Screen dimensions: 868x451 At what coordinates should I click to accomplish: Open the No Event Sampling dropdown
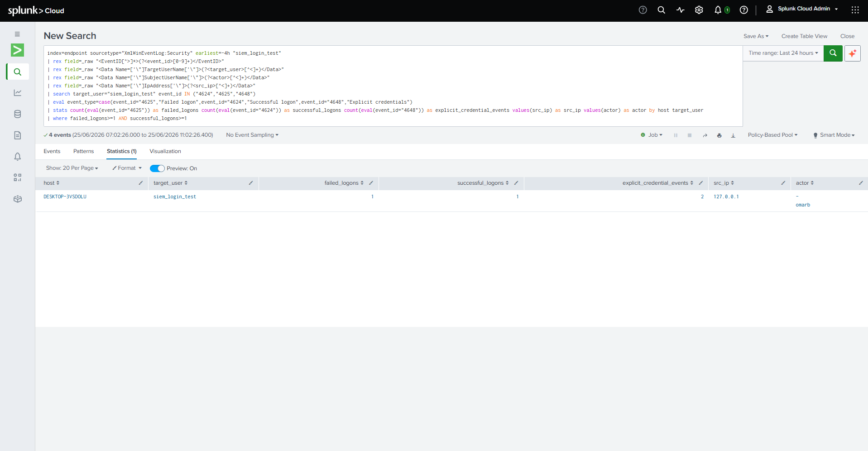(252, 135)
